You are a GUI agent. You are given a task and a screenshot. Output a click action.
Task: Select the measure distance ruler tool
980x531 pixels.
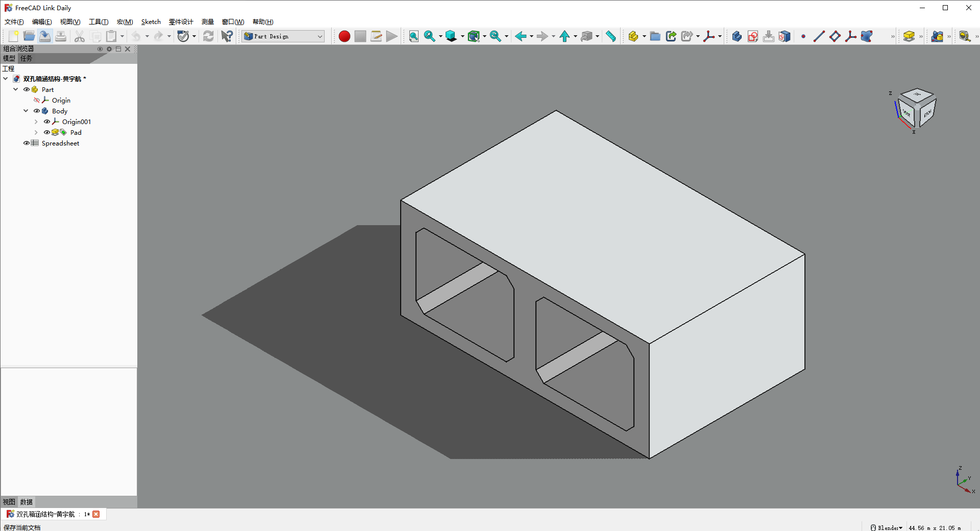point(610,36)
